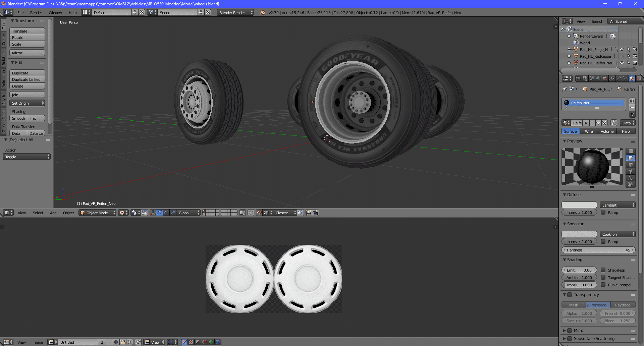Screen dimensions: 644x346
Task: Open the Blender Render engine dropdown
Action: click(x=235, y=13)
